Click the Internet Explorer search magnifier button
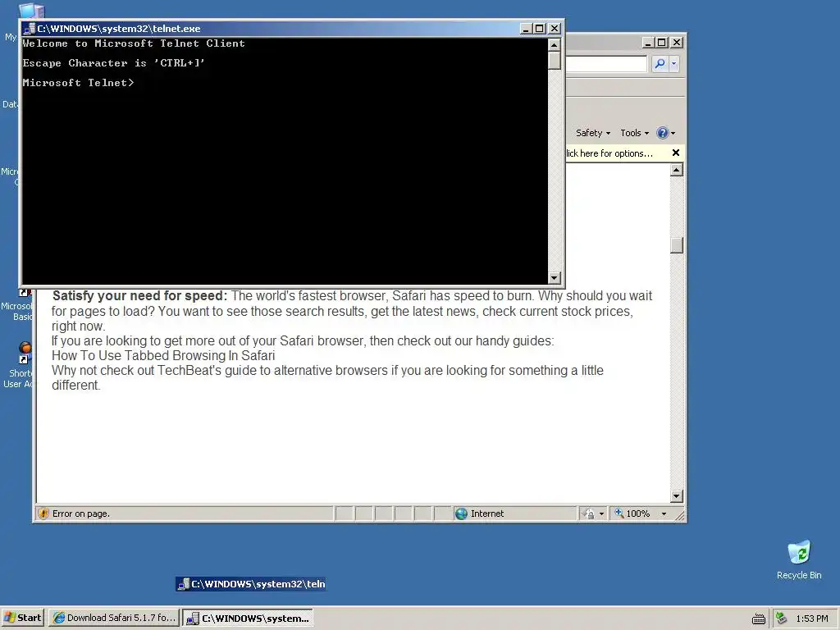The image size is (840, 630). [x=660, y=64]
